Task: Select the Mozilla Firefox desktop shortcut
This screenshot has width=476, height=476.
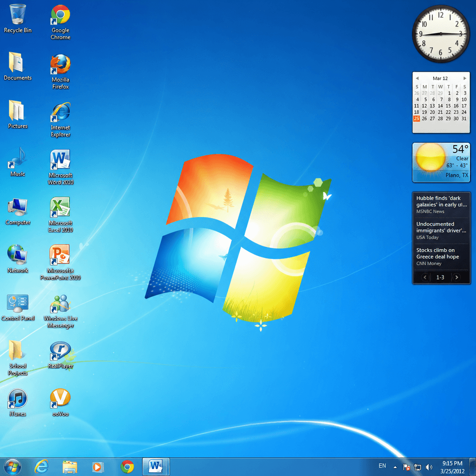Action: click(x=60, y=71)
